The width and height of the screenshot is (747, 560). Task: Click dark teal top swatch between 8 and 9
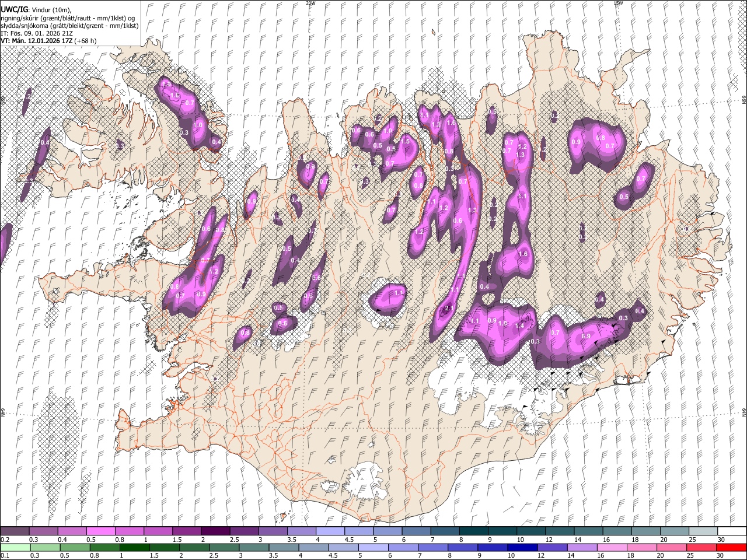[474, 531]
